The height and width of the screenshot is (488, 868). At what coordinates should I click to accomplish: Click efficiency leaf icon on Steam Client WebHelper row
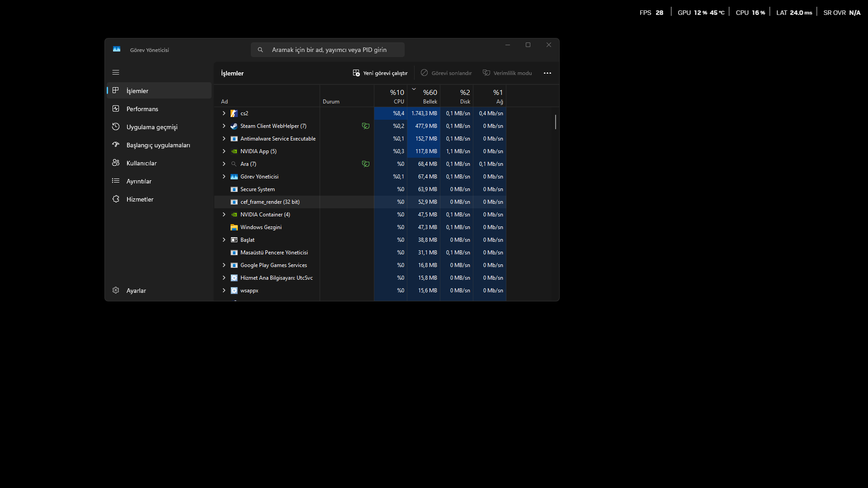tap(366, 126)
